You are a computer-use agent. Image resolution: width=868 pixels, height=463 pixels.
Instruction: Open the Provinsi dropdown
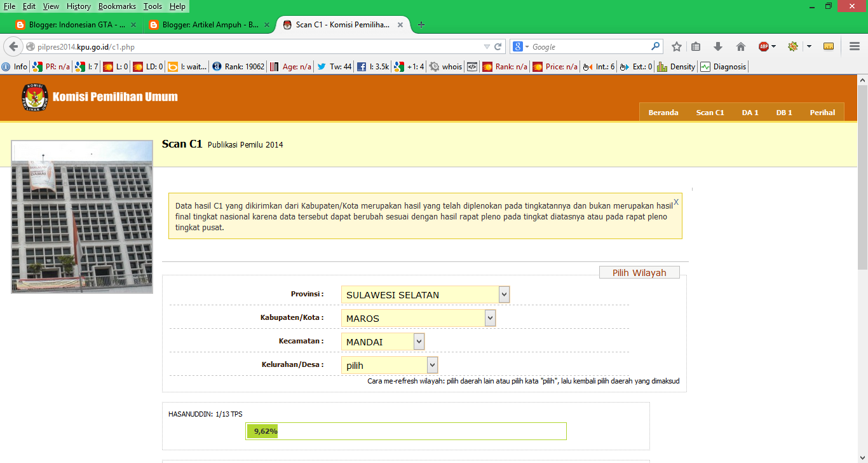coord(425,294)
